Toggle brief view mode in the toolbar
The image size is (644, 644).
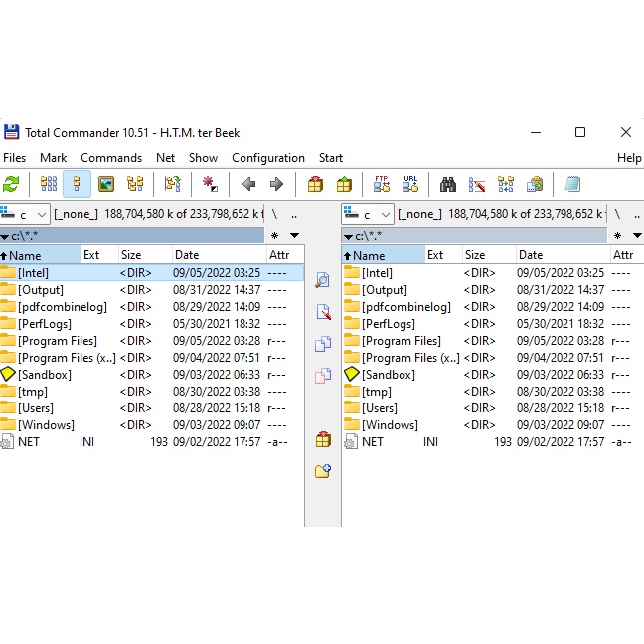(49, 184)
